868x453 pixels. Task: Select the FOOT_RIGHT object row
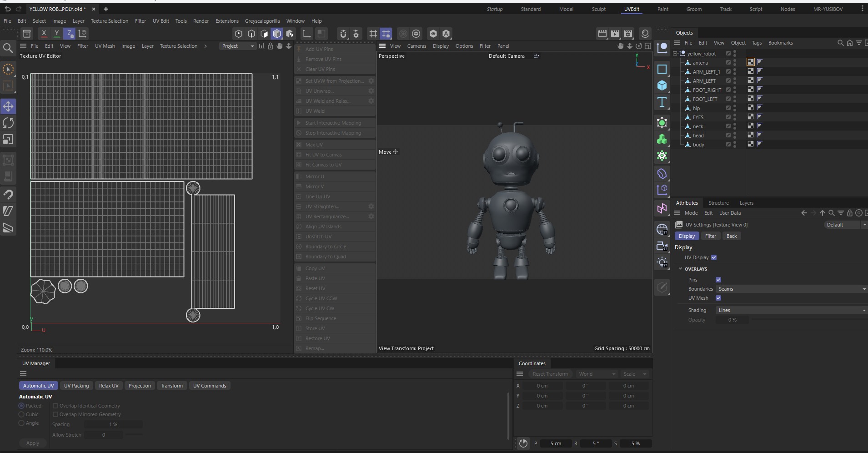pos(707,90)
